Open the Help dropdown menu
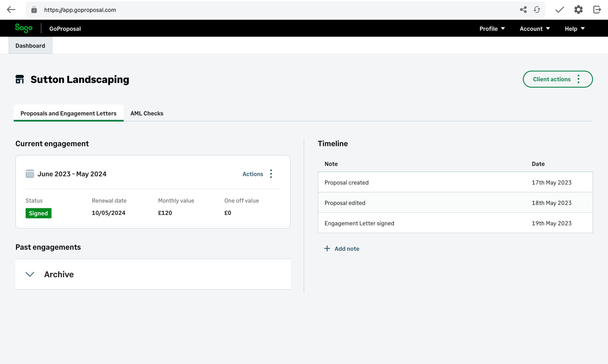Screen dimensions: 608x364 pyautogui.click(x=575, y=28)
